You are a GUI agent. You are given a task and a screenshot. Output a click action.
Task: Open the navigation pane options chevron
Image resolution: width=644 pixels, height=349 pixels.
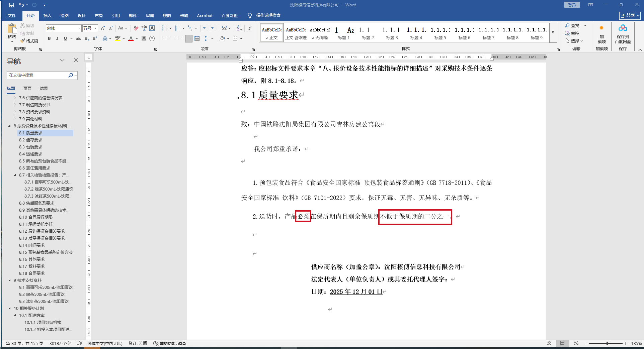coord(62,60)
